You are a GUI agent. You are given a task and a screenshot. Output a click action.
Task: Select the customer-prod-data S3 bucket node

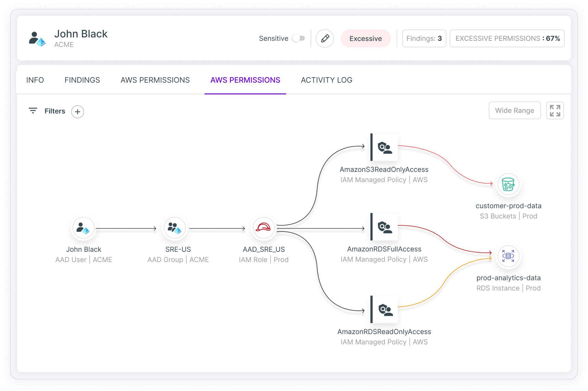508,185
